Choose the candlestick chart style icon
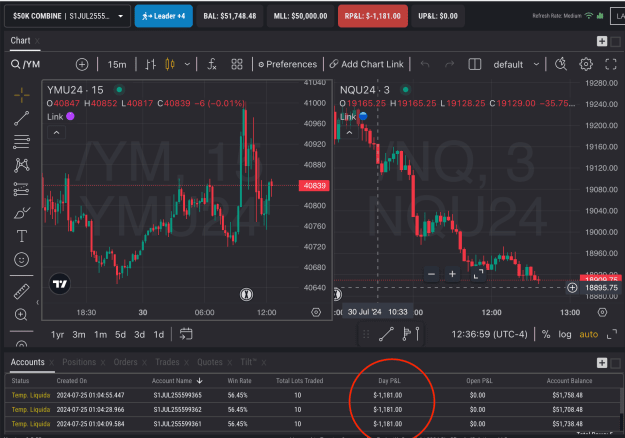This screenshot has height=438, width=625. click(170, 64)
